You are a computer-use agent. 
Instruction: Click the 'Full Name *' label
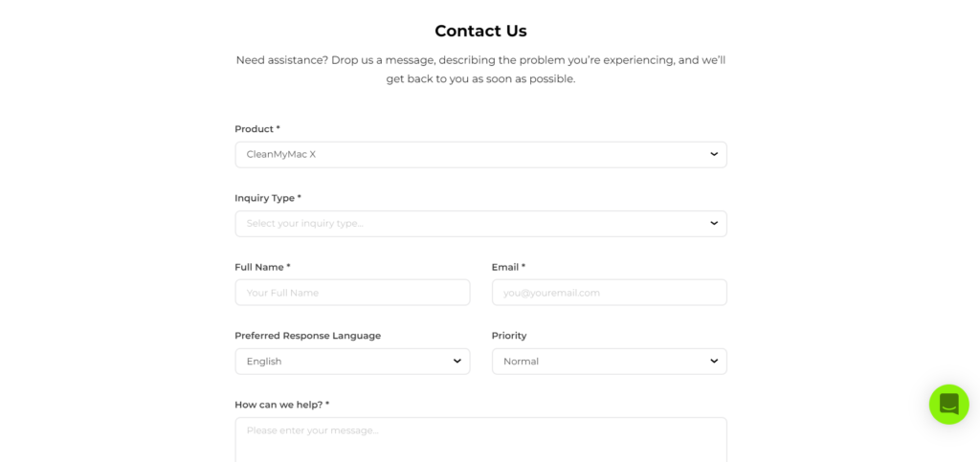tap(262, 267)
